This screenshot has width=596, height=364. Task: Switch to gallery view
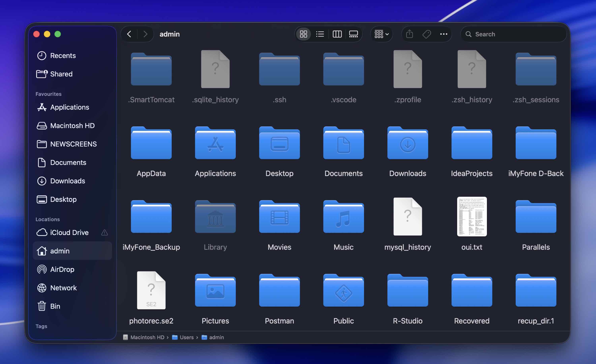[x=353, y=34]
